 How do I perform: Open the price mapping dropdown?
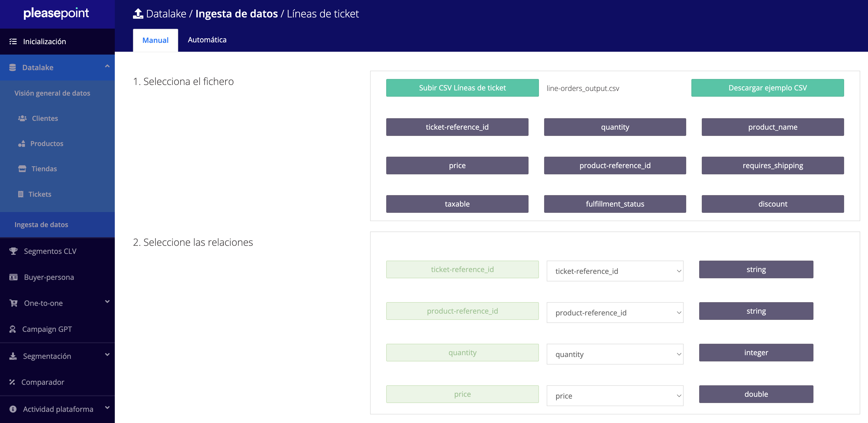point(615,396)
